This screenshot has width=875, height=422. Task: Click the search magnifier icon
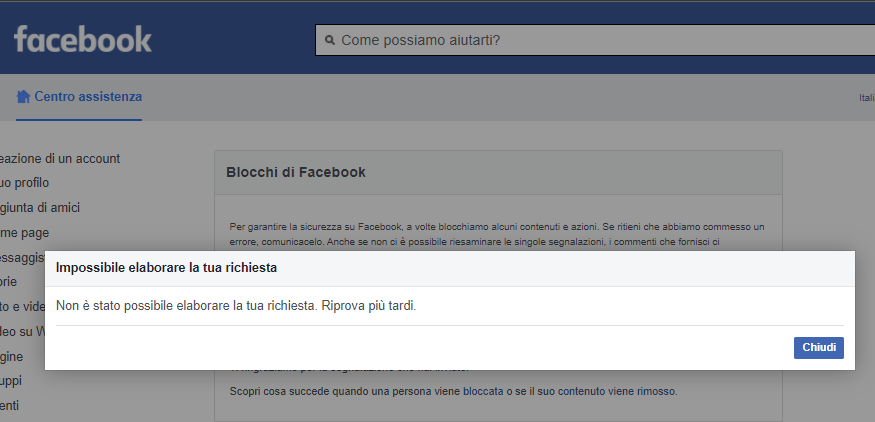pyautogui.click(x=328, y=41)
